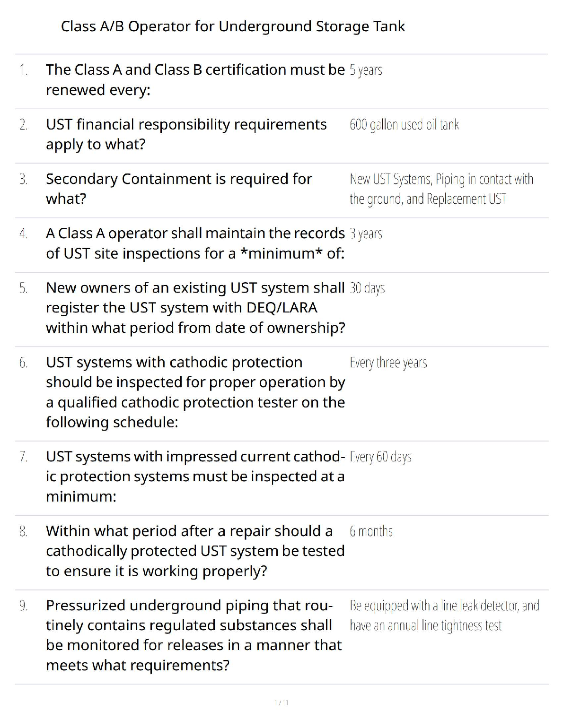563x728 pixels.
Task: Select the qualified cathodic protection tester question
Action: [195, 392]
